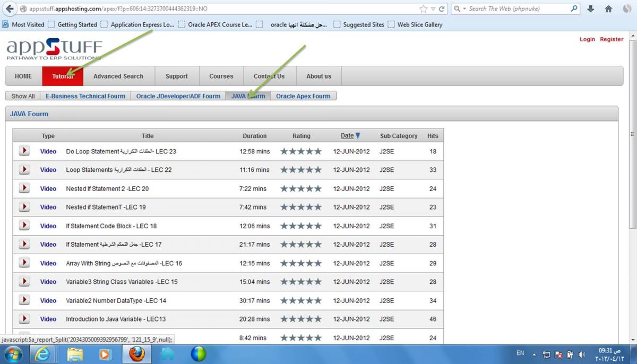Viewport: 637px width, 364px height.
Task: Open the Advanced Search menu tab
Action: 118,76
